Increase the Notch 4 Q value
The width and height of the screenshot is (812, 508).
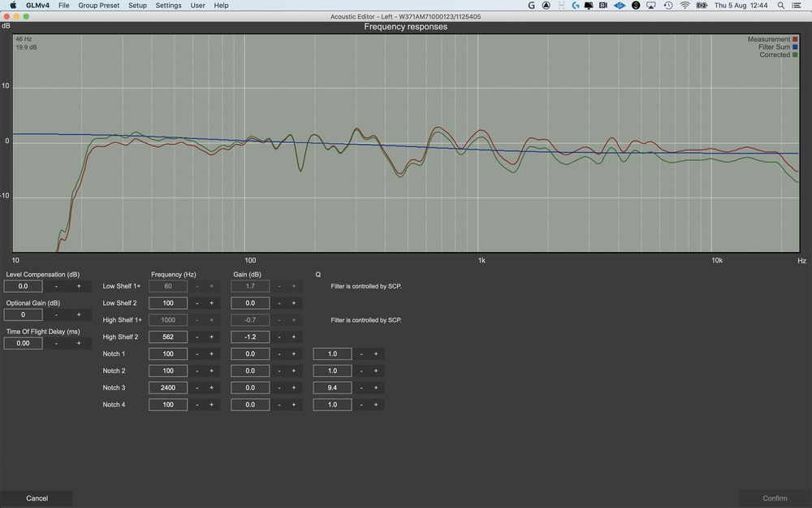(376, 405)
